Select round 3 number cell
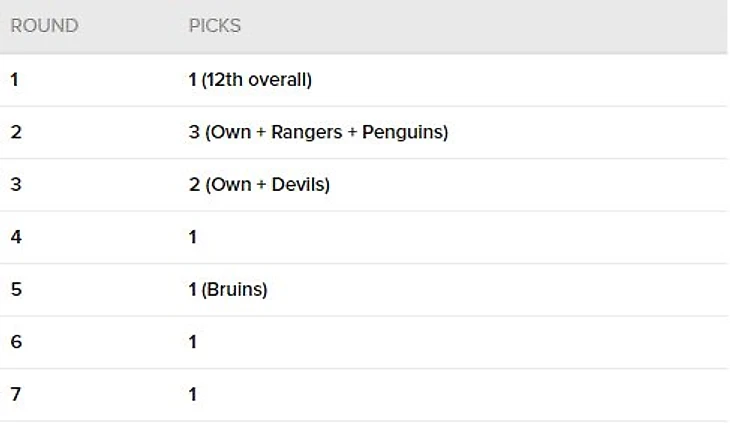Image resolution: width=730 pixels, height=423 pixels. click(15, 185)
